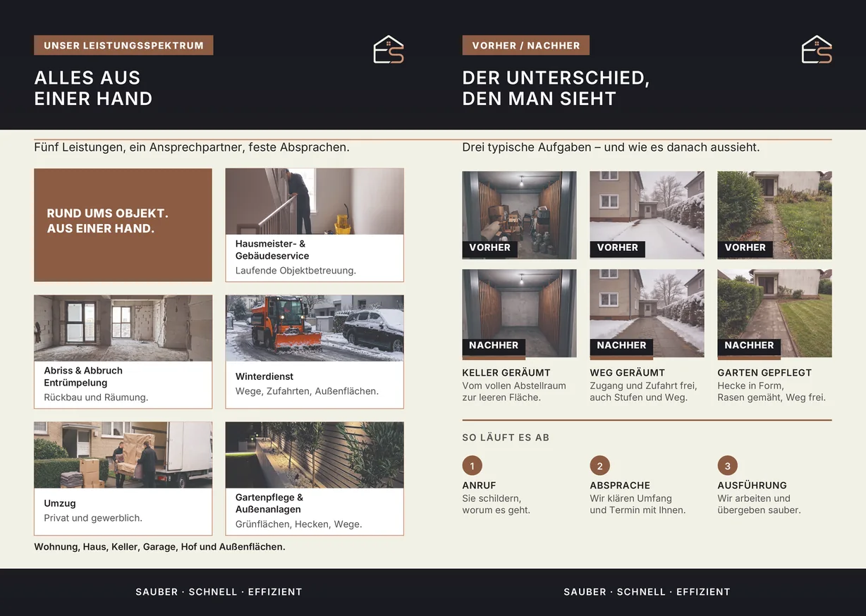The height and width of the screenshot is (616, 866).
Task: Click the DER UNTERSCHIED, DEN MAN SIEHT heading
Action: click(556, 88)
